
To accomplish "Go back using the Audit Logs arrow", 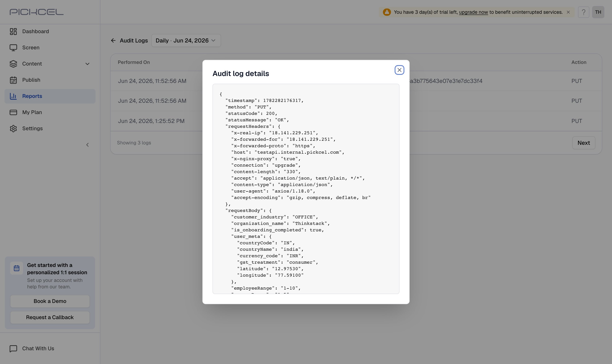I will tap(113, 40).
